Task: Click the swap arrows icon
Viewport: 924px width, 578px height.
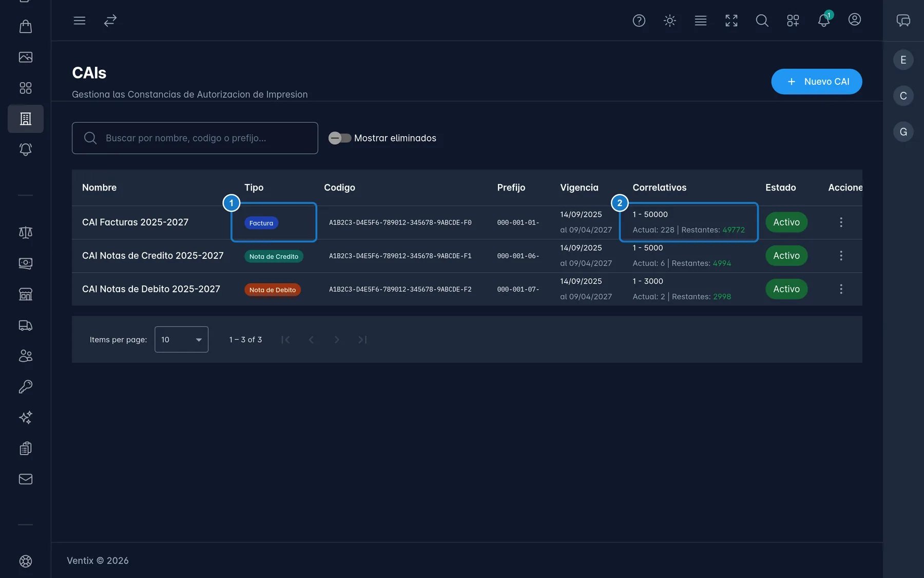Action: (110, 21)
